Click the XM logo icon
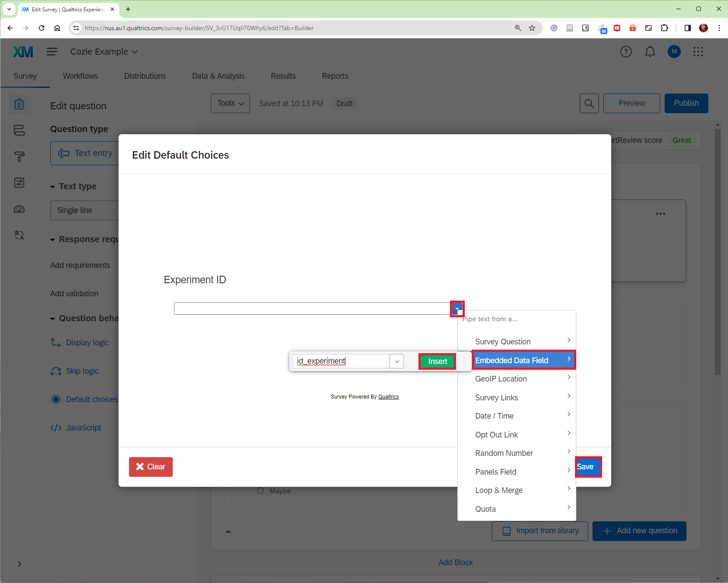 (x=23, y=52)
